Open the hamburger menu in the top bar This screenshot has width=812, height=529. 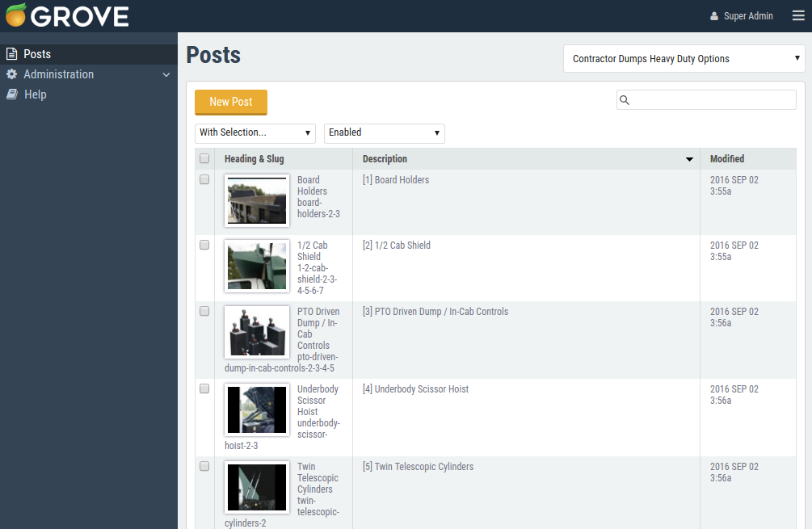coord(798,15)
